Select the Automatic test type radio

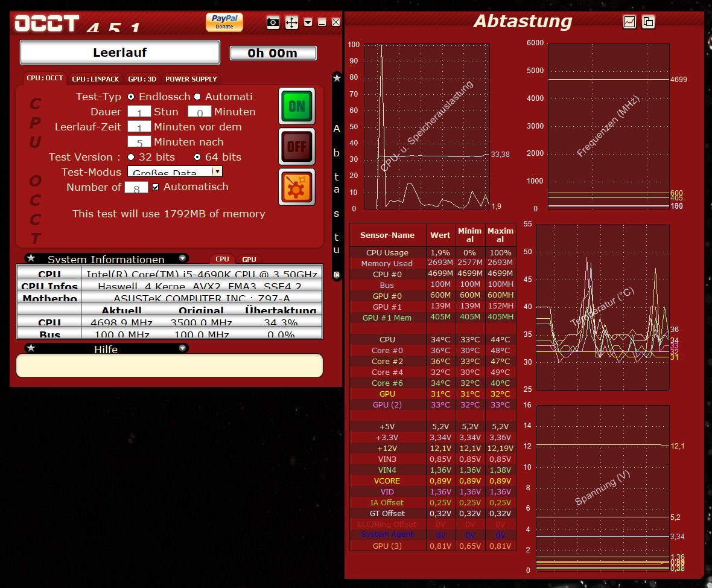click(197, 97)
